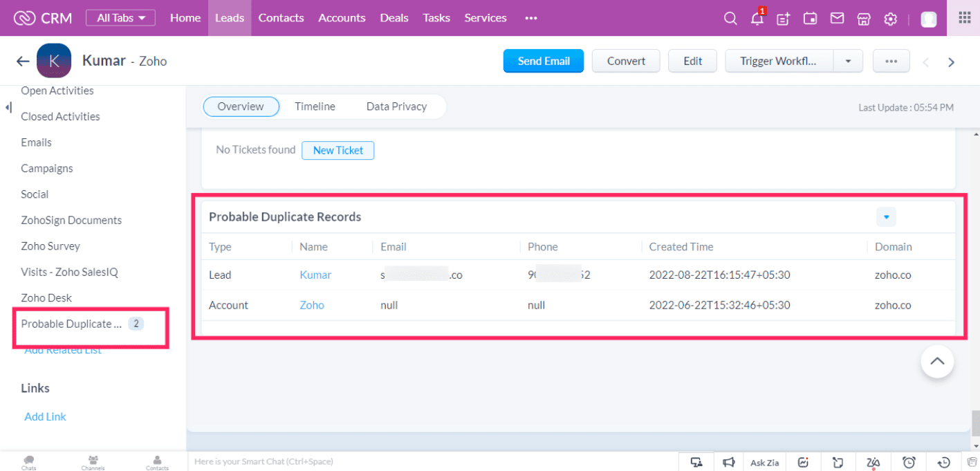Open Chats in the bottom bar
This screenshot has width=980, height=471.
click(x=28, y=462)
